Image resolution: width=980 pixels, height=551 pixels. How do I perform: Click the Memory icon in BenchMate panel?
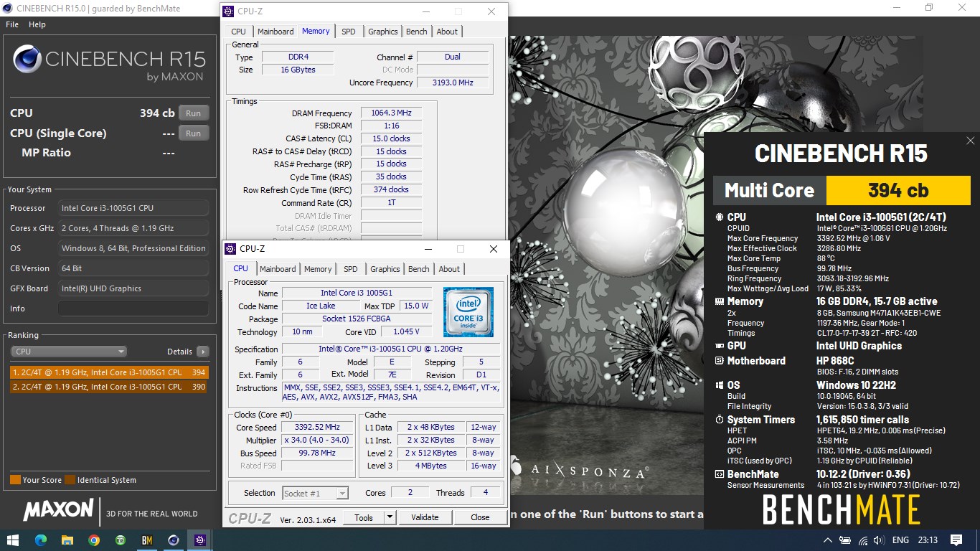(720, 301)
